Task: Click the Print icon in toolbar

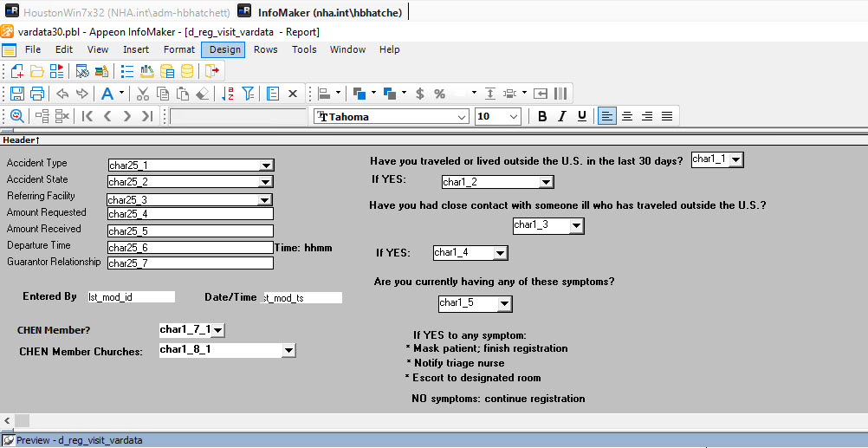Action: [x=37, y=94]
